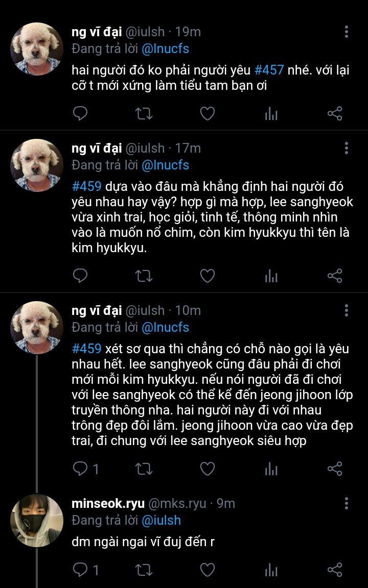368x588 pixels.
Task: Retweet the 19m tweet by ng vĩ đại
Action: click(x=144, y=113)
